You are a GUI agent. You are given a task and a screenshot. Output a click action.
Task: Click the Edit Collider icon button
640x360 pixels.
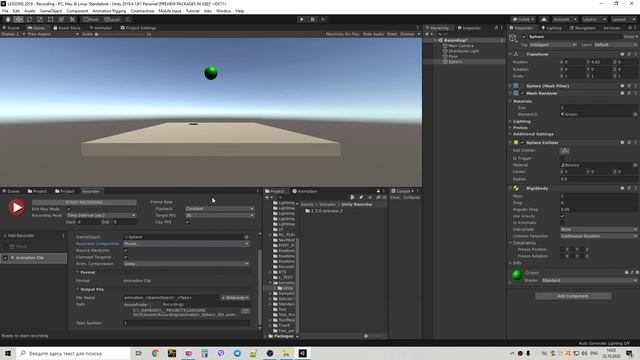click(564, 151)
